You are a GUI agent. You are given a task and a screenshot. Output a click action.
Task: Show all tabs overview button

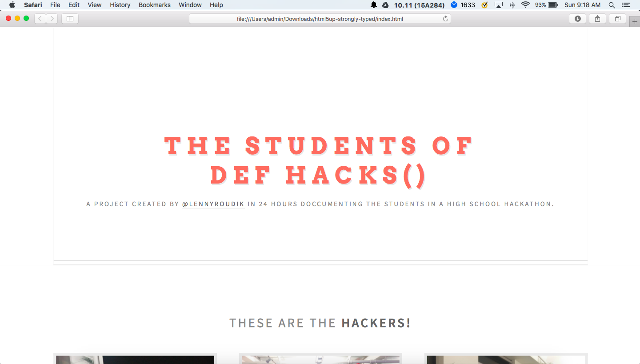[x=617, y=19]
